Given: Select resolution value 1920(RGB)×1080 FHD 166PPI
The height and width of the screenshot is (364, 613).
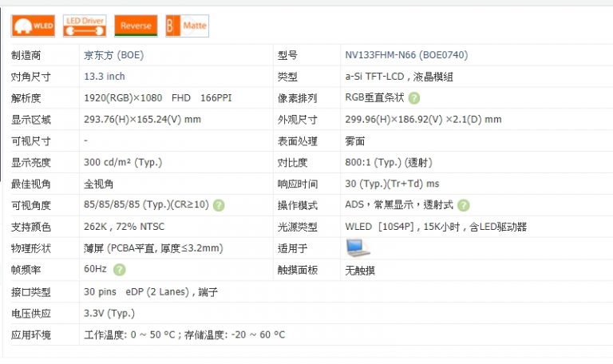Looking at the screenshot, I should pyautogui.click(x=157, y=98).
